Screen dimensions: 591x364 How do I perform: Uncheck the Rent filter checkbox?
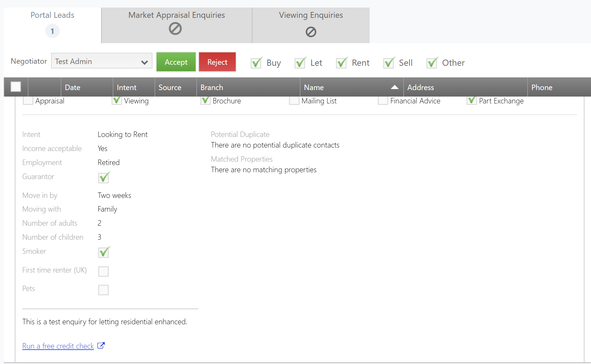coord(342,63)
